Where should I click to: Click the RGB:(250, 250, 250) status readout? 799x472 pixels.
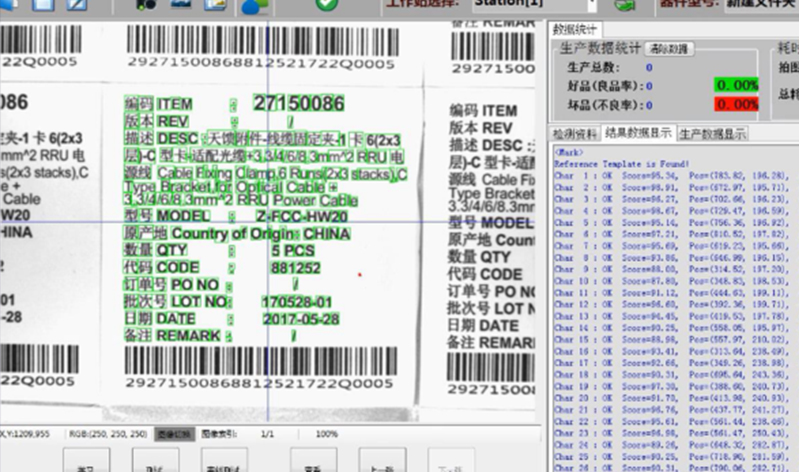(x=108, y=434)
